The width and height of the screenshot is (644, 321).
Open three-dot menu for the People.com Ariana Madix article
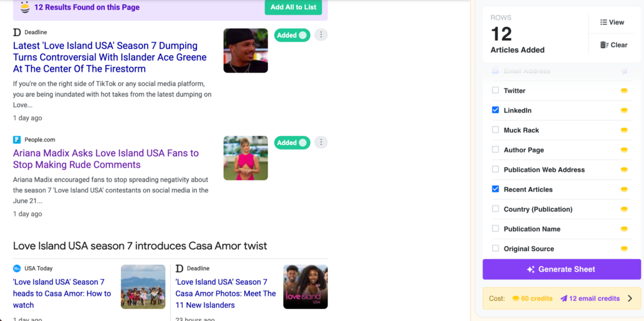click(321, 143)
